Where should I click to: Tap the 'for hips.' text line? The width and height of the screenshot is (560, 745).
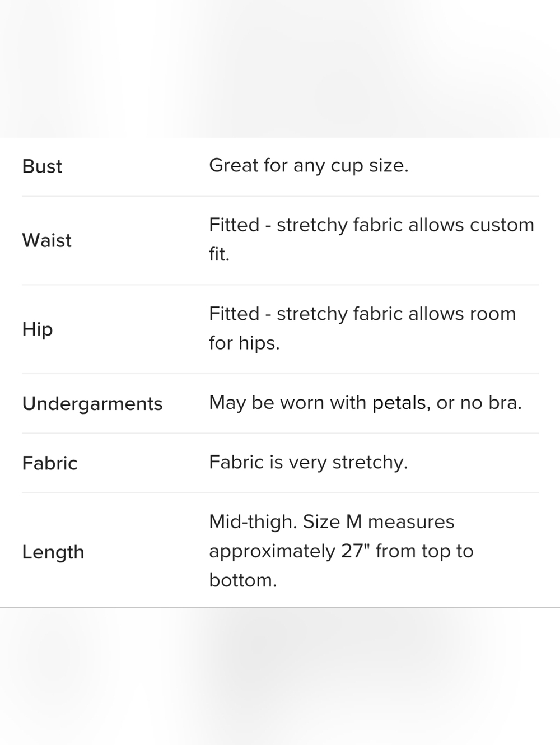coord(244,343)
